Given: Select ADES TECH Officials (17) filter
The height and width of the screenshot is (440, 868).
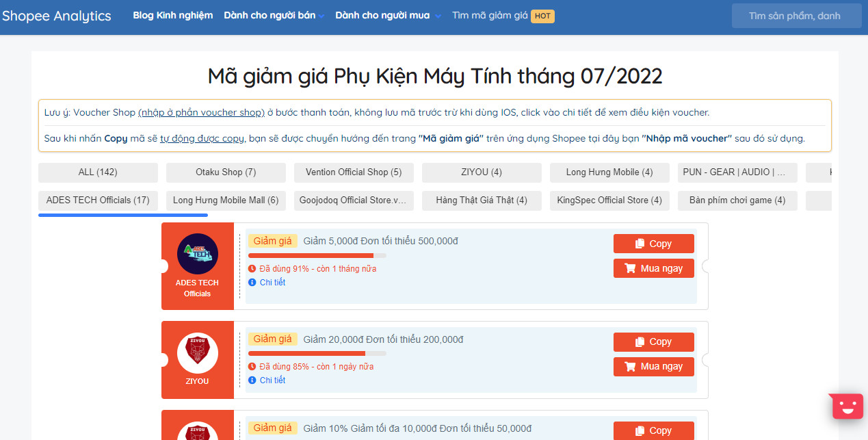Looking at the screenshot, I should (x=98, y=200).
